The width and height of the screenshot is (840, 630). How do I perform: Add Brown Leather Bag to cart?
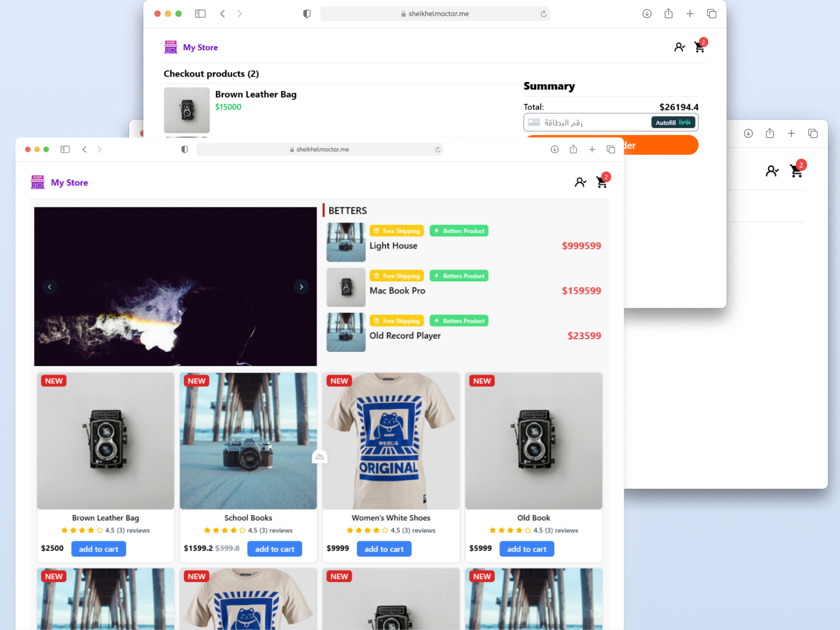[99, 549]
